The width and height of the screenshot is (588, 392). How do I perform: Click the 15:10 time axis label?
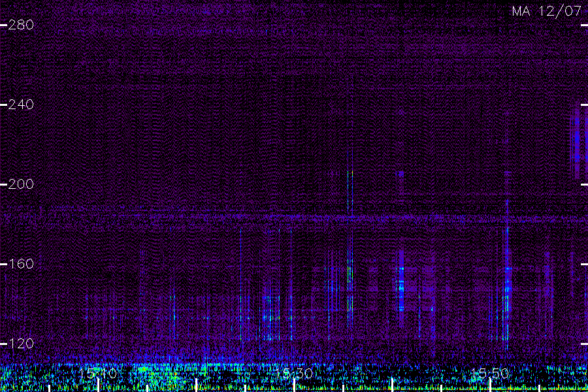point(98,374)
